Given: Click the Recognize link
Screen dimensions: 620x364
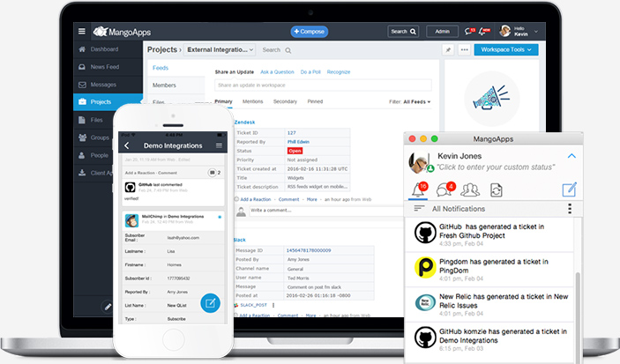Looking at the screenshot, I should (339, 72).
